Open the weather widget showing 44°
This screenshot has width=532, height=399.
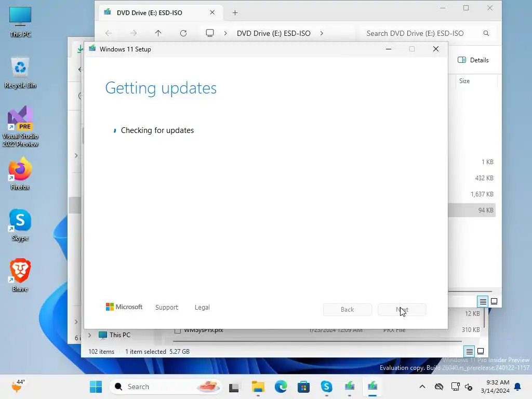18,386
